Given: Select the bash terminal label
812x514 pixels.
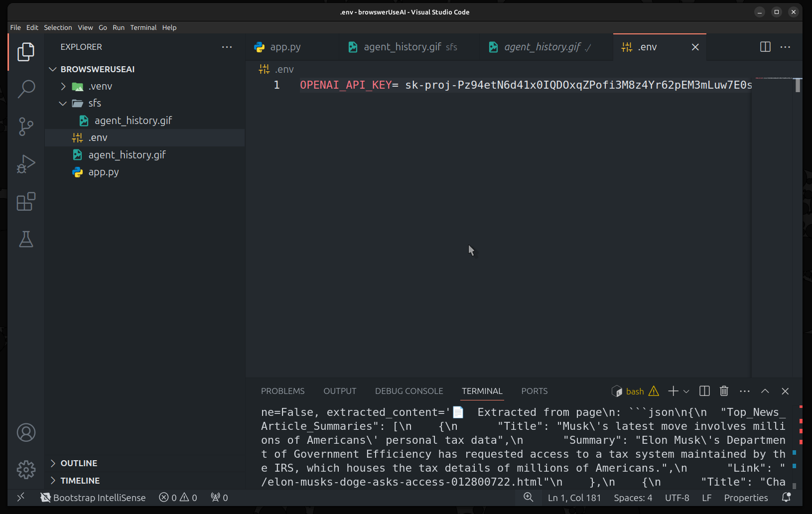Looking at the screenshot, I should 635,391.
